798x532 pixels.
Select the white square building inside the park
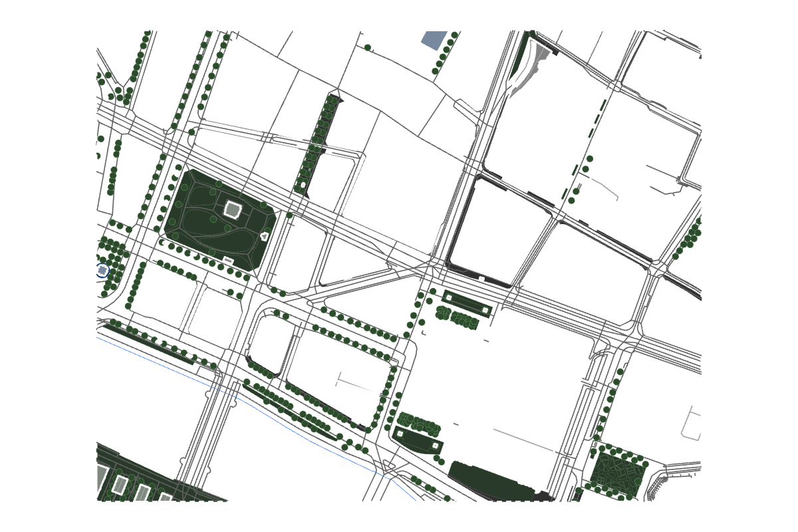coord(233,209)
